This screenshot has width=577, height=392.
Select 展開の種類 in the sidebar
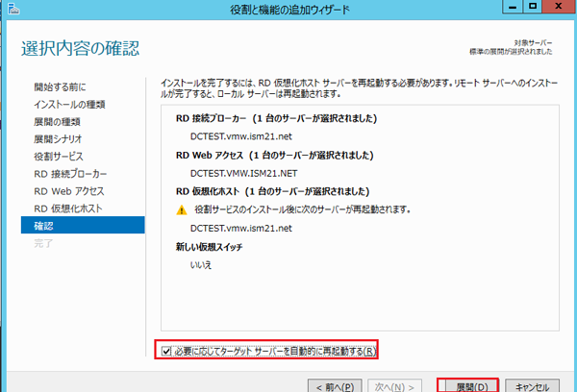click(x=57, y=122)
